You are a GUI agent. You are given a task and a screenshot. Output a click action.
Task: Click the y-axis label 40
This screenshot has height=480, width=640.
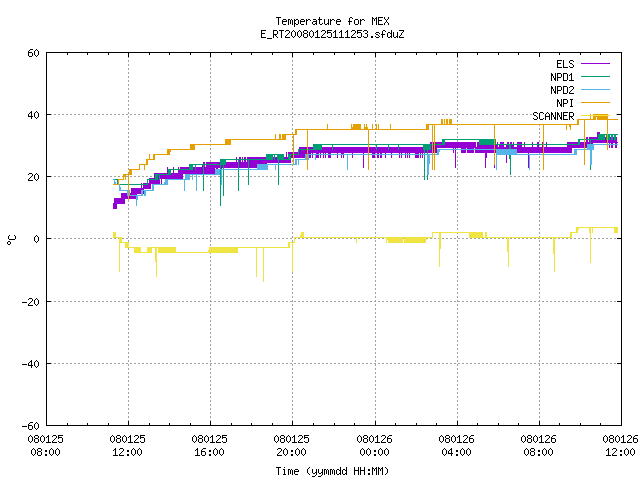[33, 115]
